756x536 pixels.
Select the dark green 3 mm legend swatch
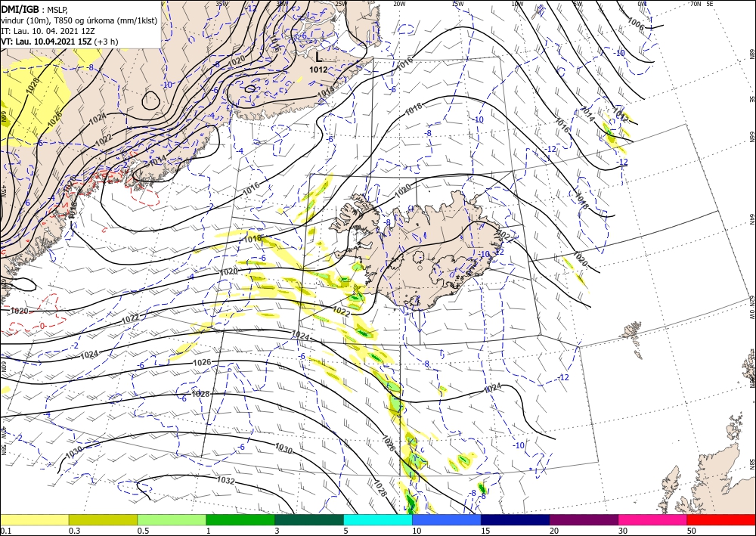(309, 519)
